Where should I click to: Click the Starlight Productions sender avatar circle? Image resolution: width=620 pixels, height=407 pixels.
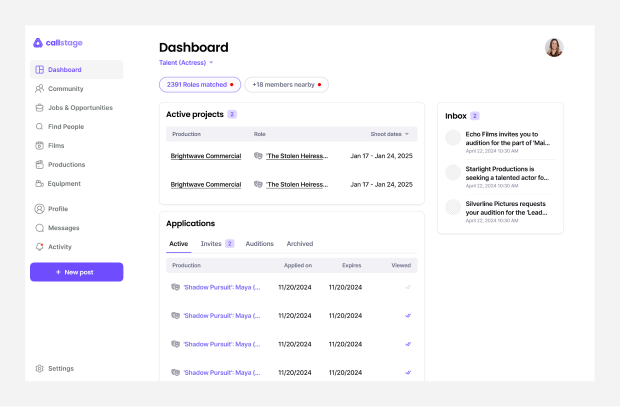coord(453,172)
